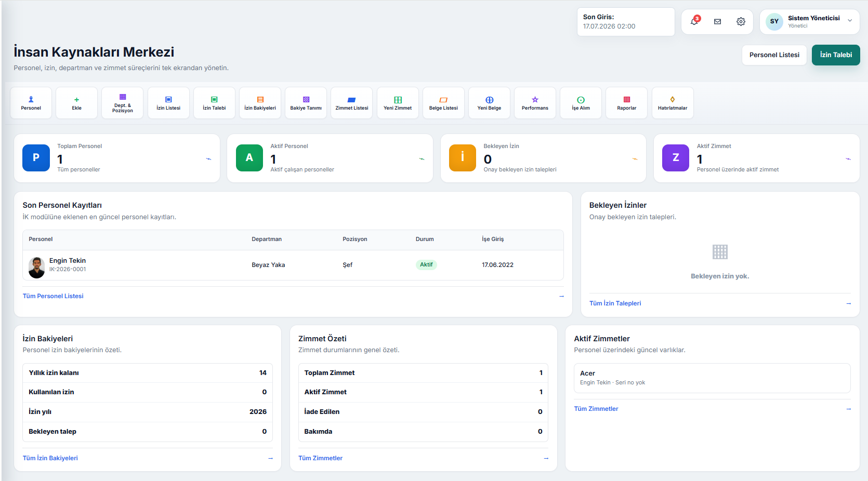Click the arrow beside Tüm İzin Talepleri
The height and width of the screenshot is (481, 868).
tap(848, 303)
